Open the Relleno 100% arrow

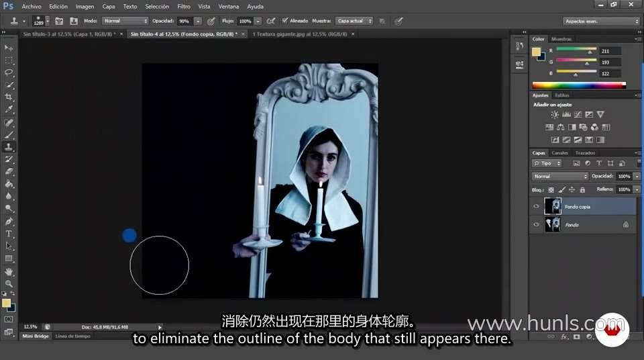(637, 189)
